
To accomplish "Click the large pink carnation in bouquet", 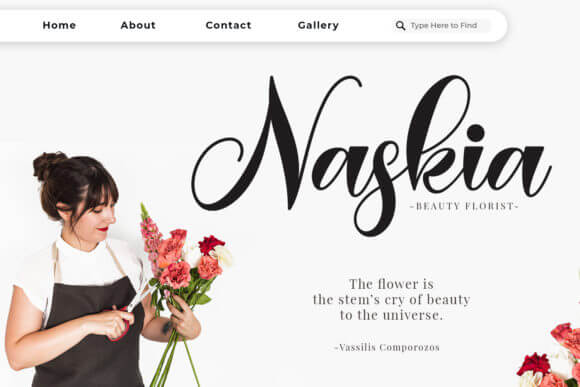I will click(x=175, y=274).
